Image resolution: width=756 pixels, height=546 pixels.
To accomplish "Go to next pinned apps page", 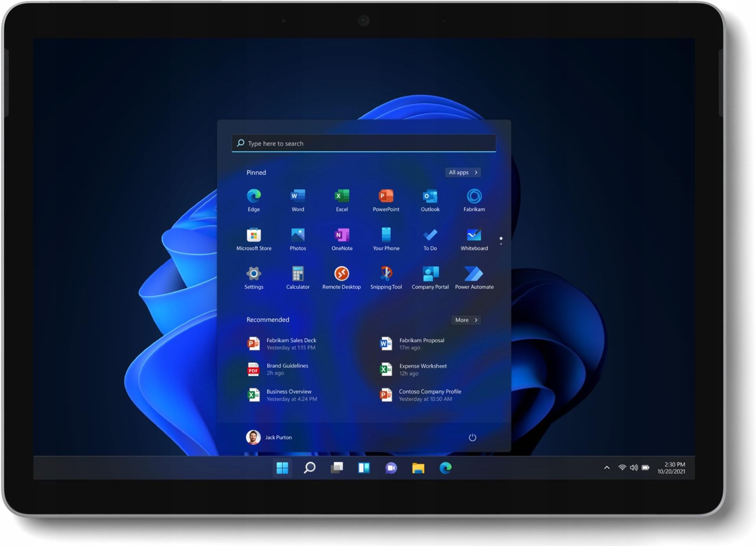I will pos(501,244).
